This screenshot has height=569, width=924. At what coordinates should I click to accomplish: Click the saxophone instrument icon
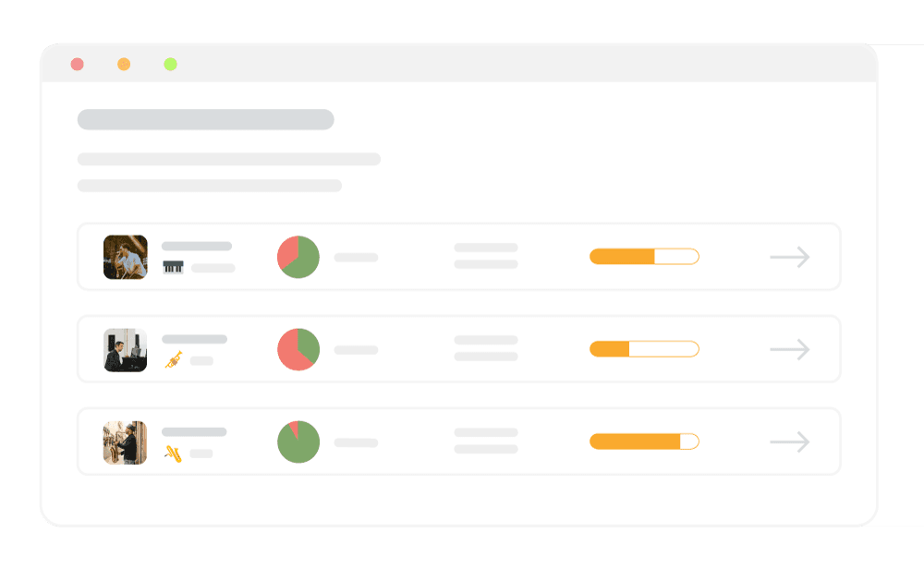point(173,453)
